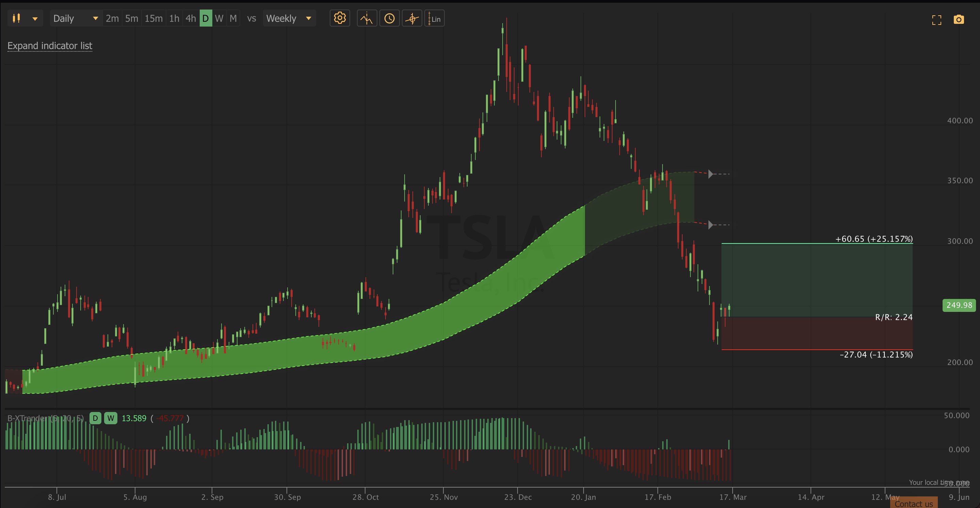The width and height of the screenshot is (980, 508).
Task: Click the upper gray arrow marker on the band projection
Action: (x=710, y=174)
